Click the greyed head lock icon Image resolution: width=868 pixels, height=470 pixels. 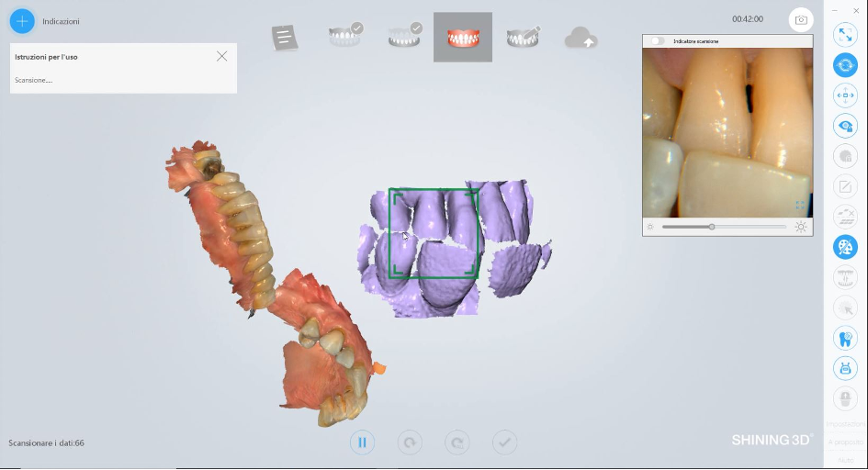(845, 156)
